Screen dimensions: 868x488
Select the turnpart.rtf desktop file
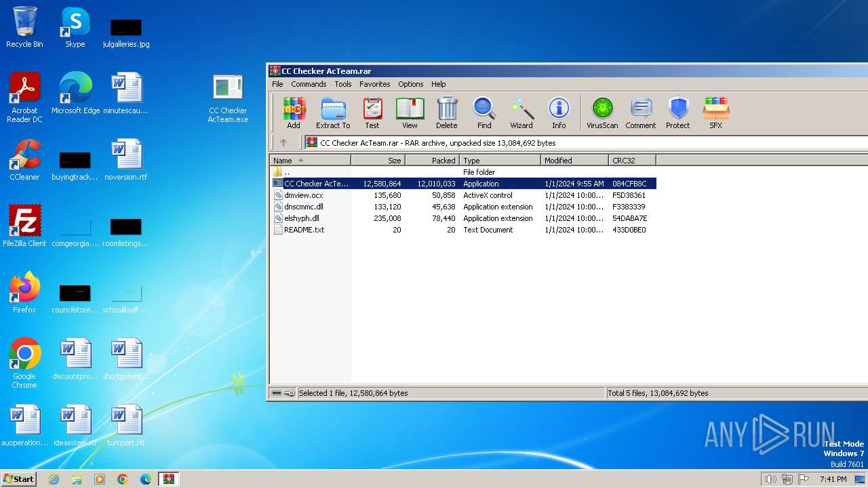point(126,426)
